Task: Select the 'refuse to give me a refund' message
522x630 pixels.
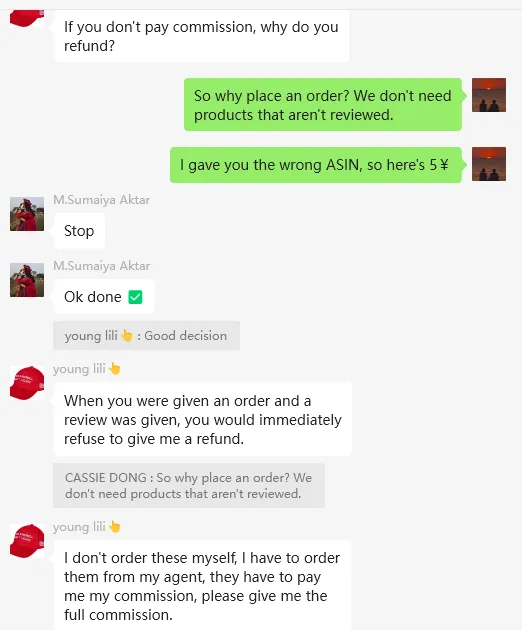Action: pyautogui.click(x=203, y=419)
